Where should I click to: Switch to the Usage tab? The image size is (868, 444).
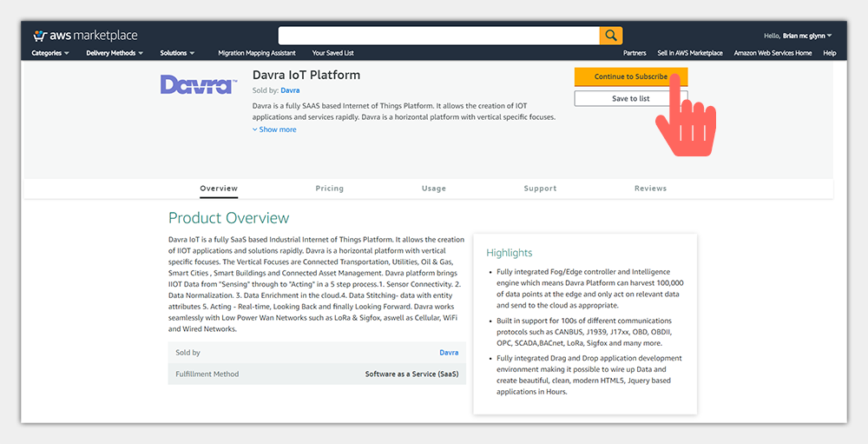(433, 189)
